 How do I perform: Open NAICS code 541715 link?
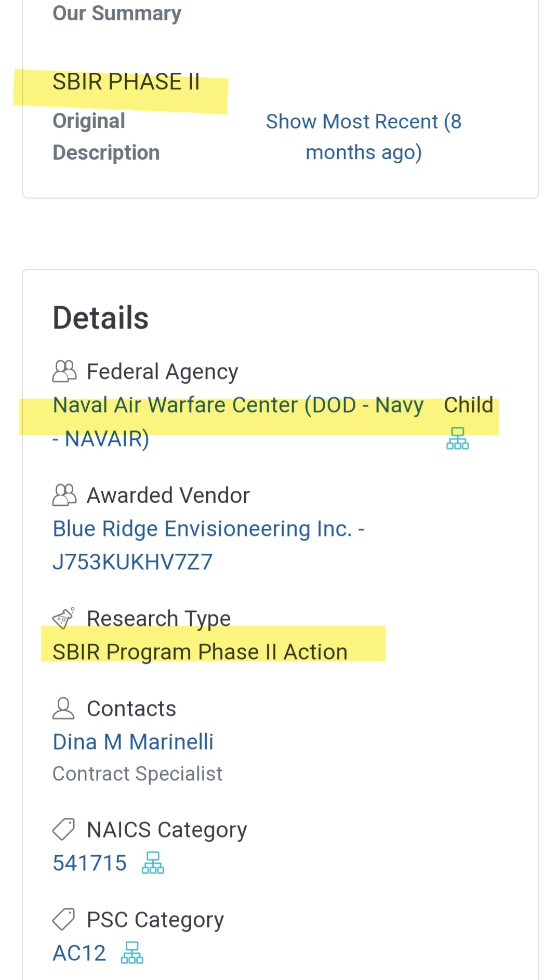click(90, 863)
